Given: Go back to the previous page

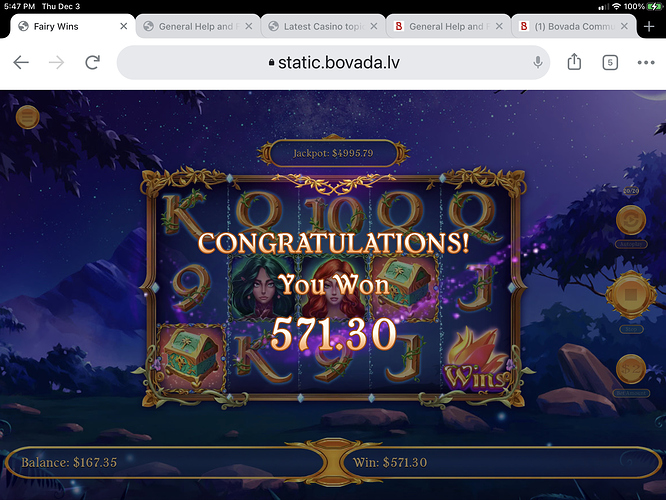Looking at the screenshot, I should coord(21,63).
